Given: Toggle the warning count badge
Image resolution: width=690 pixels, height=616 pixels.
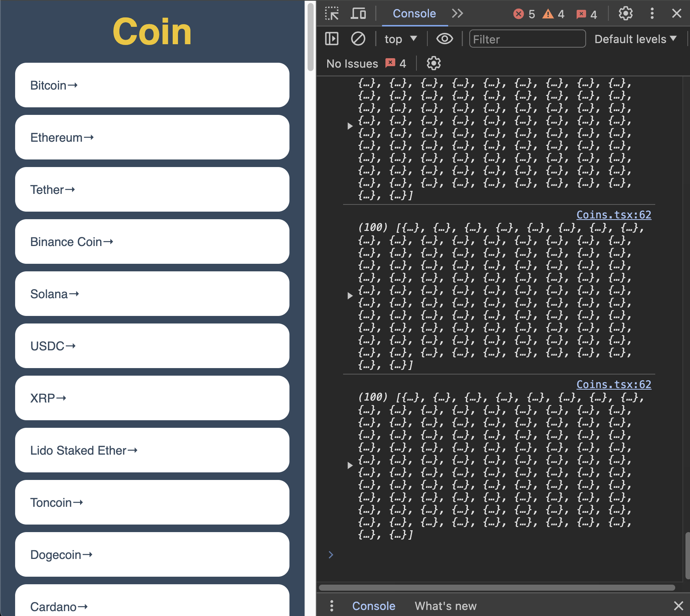Looking at the screenshot, I should pos(554,14).
